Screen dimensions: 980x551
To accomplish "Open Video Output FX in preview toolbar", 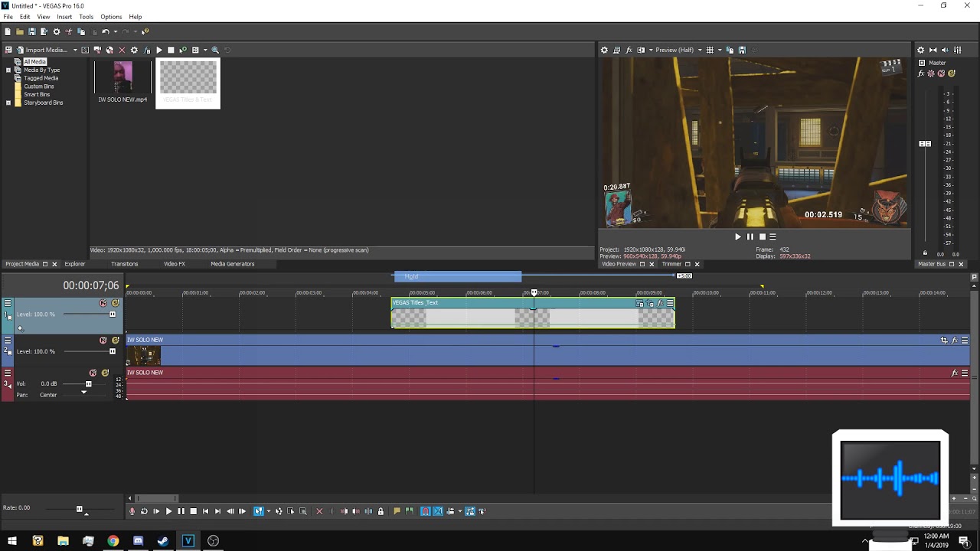I will pos(629,50).
